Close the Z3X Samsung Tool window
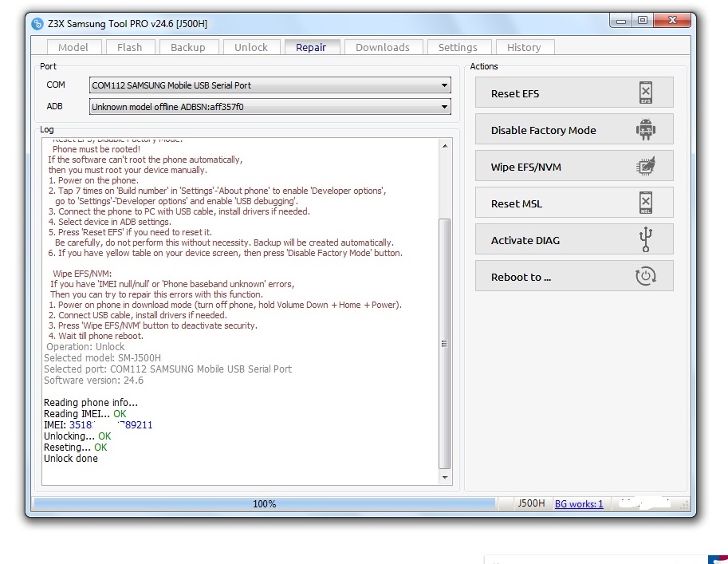This screenshot has height=564, width=728. coord(672,21)
